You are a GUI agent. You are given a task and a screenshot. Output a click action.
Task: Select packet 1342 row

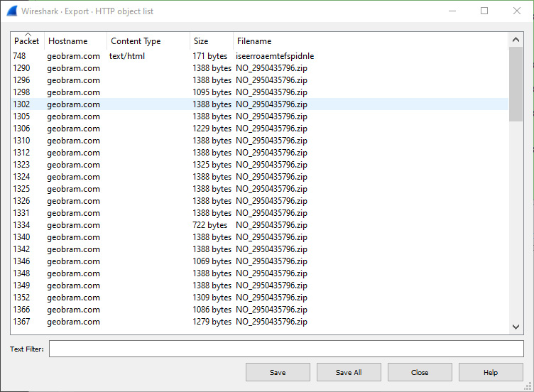[x=259, y=249]
